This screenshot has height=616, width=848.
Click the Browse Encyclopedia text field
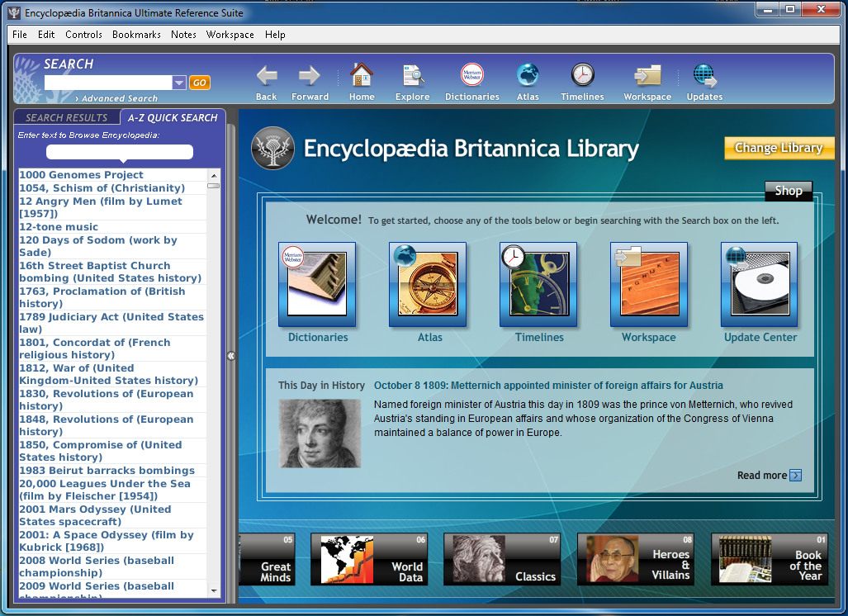tap(120, 152)
